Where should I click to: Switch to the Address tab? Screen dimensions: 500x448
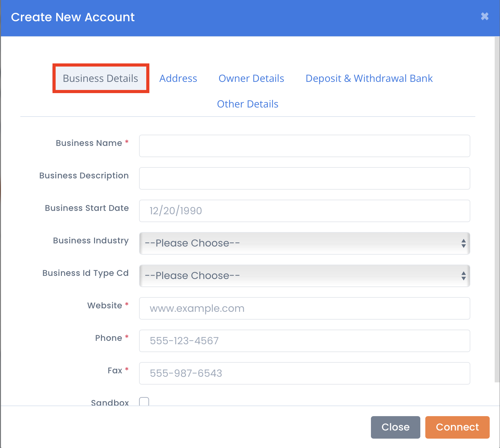click(178, 78)
